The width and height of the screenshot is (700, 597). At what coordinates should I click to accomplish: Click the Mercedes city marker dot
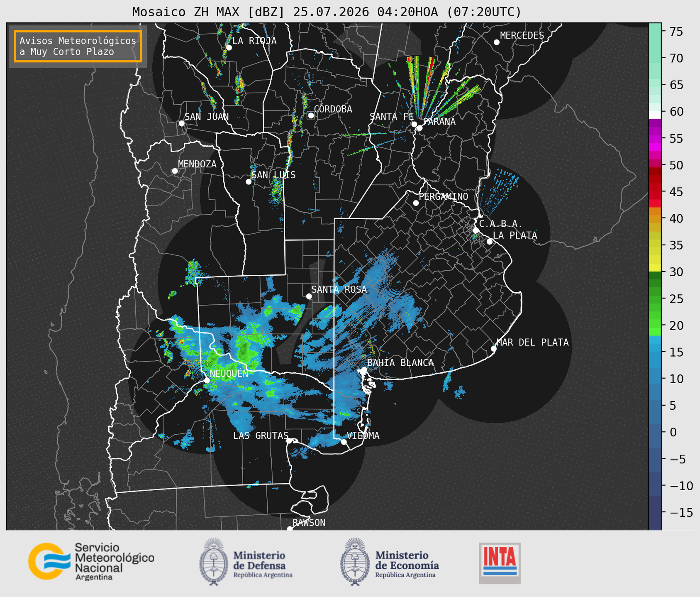point(496,42)
